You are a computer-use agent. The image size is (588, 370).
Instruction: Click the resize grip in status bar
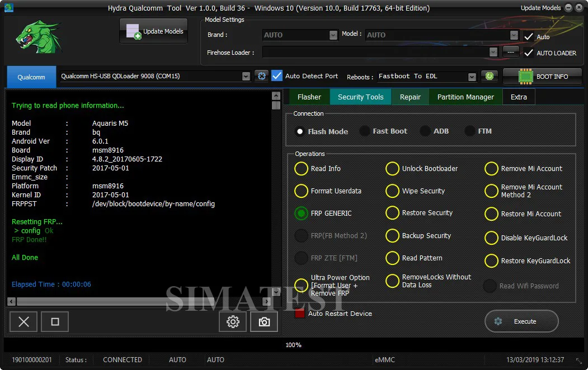point(579,360)
